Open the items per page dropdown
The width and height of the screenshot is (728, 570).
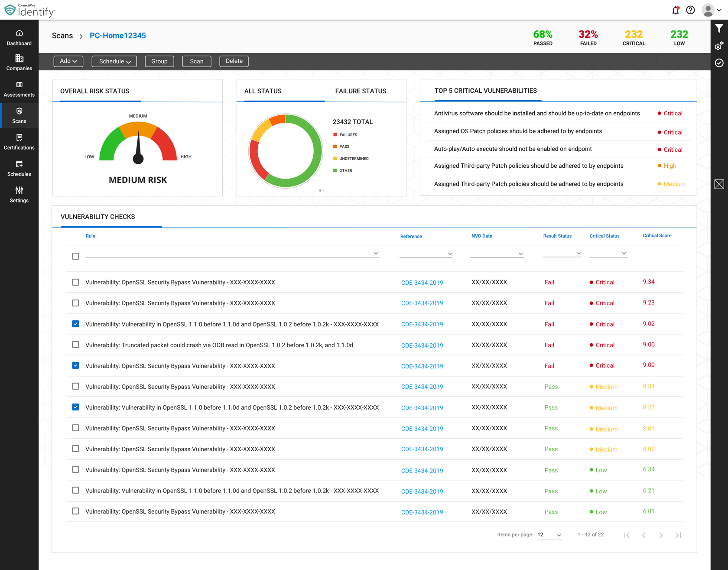[x=549, y=535]
